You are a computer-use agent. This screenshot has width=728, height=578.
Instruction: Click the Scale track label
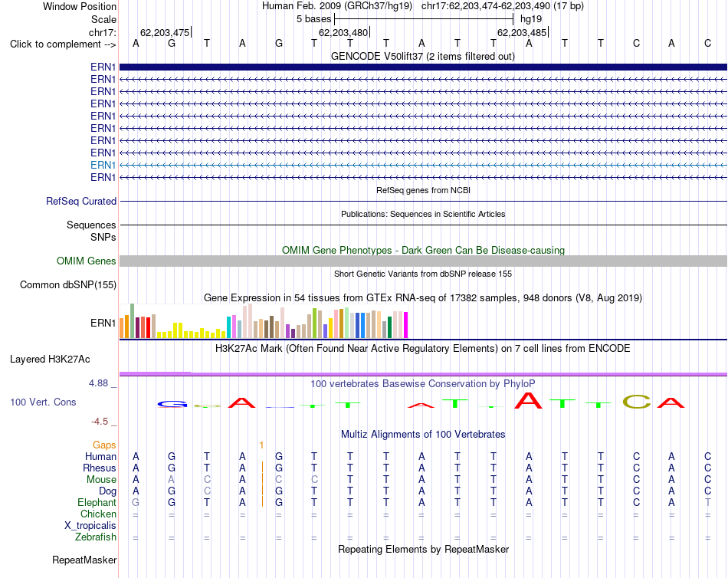[103, 19]
